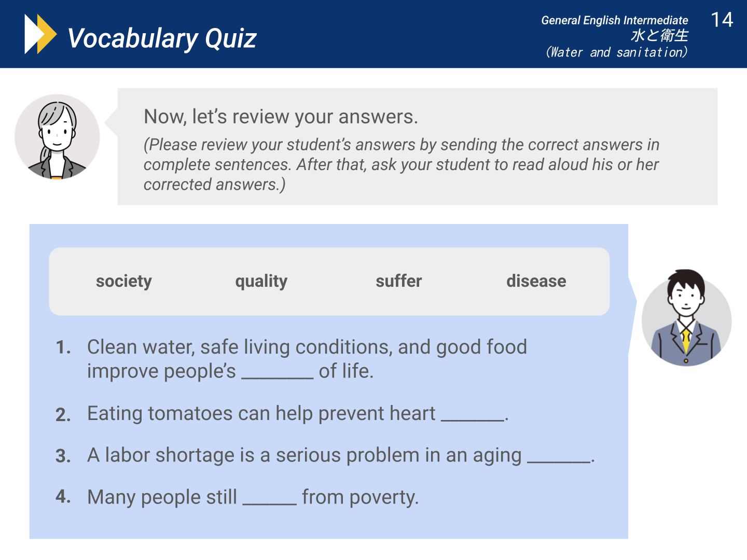Screen dimensions: 747x560
Task: Click the page number 14
Action: point(722,20)
